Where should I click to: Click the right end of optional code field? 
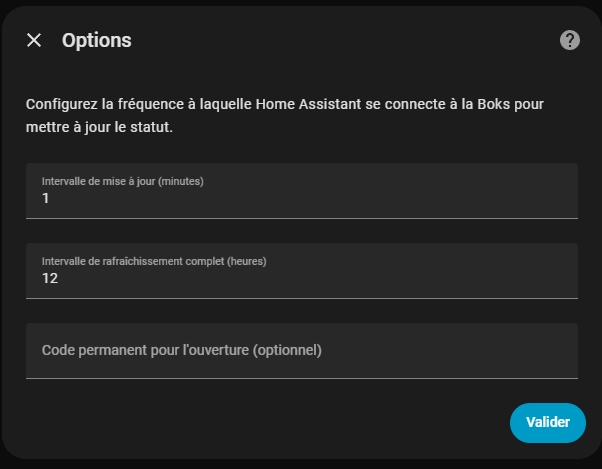pyautogui.click(x=540, y=351)
